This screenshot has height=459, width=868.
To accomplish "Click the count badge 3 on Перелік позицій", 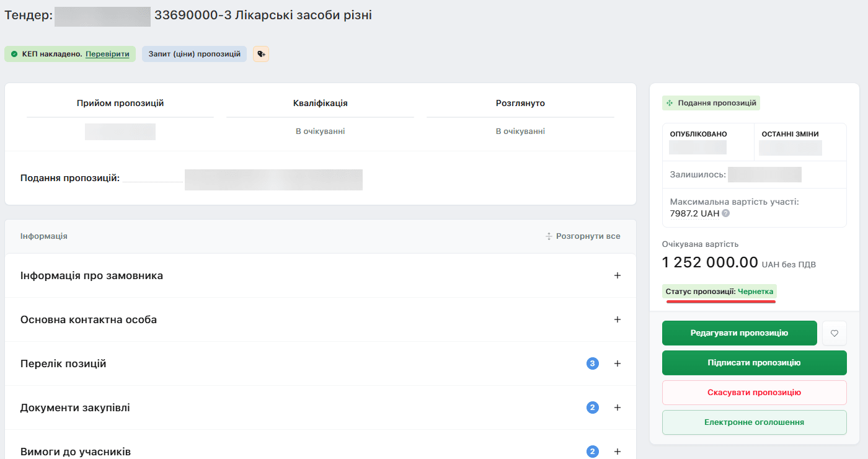I will point(593,363).
